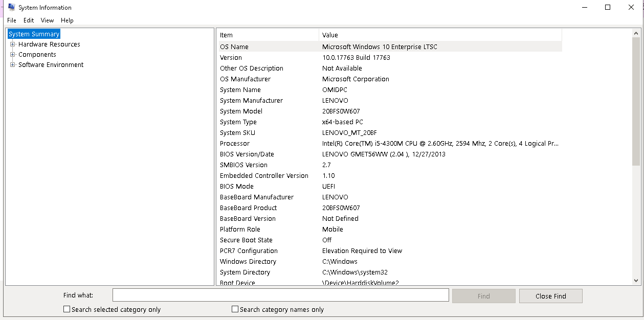Select the Version row
644x320 pixels.
(x=389, y=58)
